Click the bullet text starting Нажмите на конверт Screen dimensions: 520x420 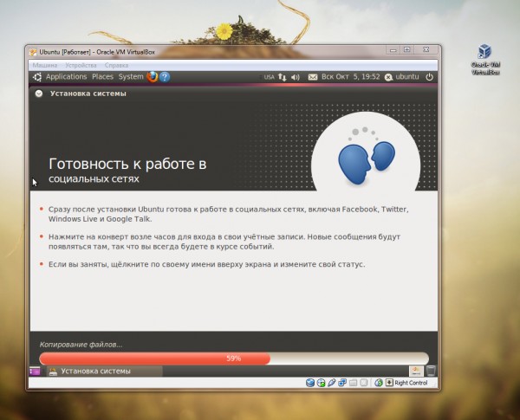(x=224, y=242)
